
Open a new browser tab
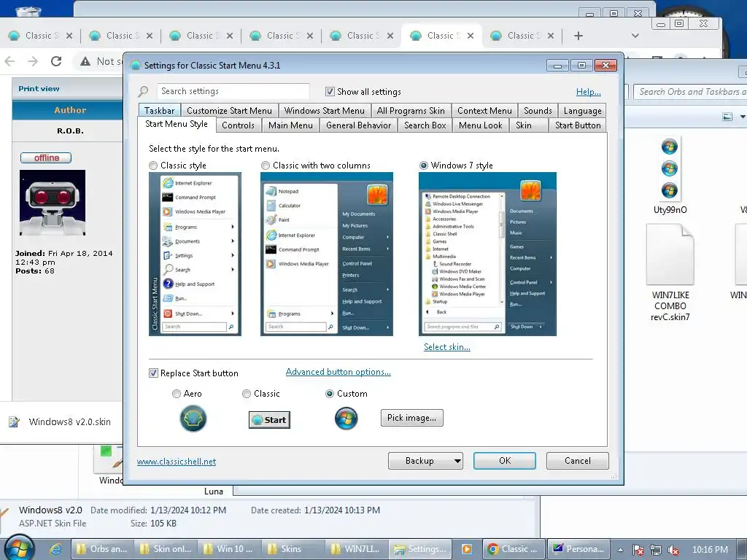[x=578, y=36]
